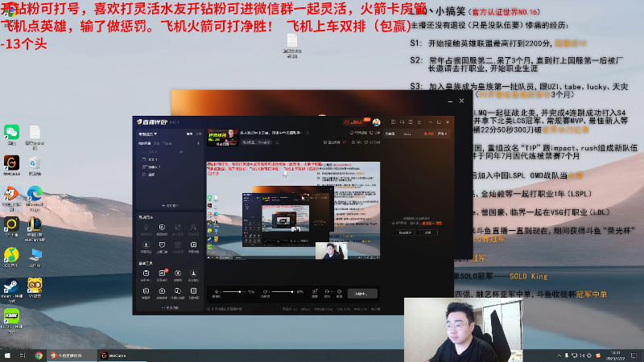Open the WeChat desktop shortcut
This screenshot has height=362, width=644.
click(x=11, y=133)
